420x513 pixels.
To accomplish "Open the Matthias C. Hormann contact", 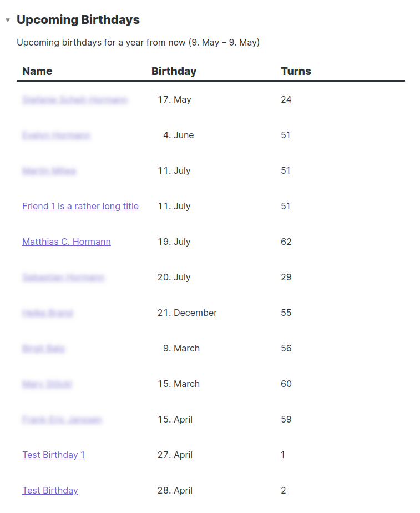I will pos(66,242).
